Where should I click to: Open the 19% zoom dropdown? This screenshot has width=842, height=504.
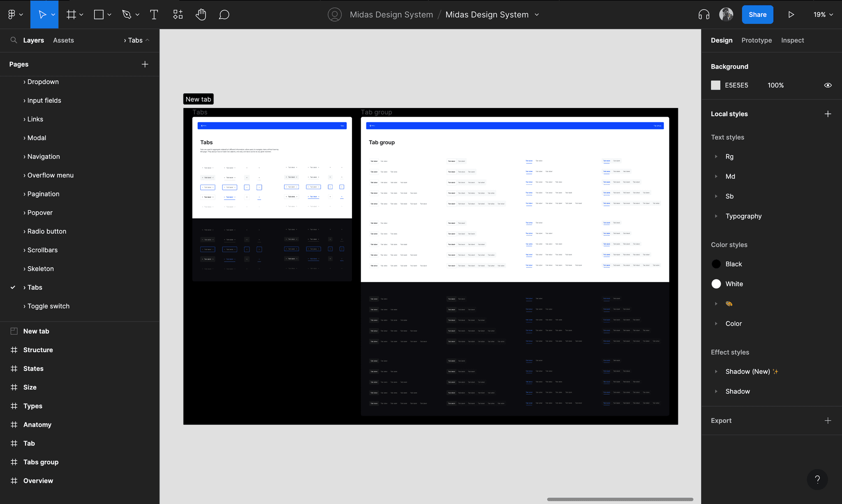(823, 15)
